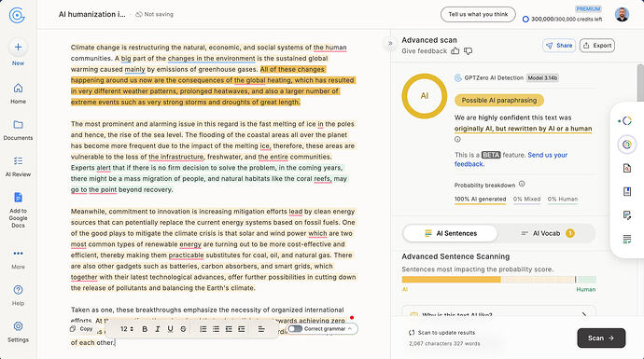Click the document edit icon in the right rail
Screen dimensions: 644x359
pos(627,215)
